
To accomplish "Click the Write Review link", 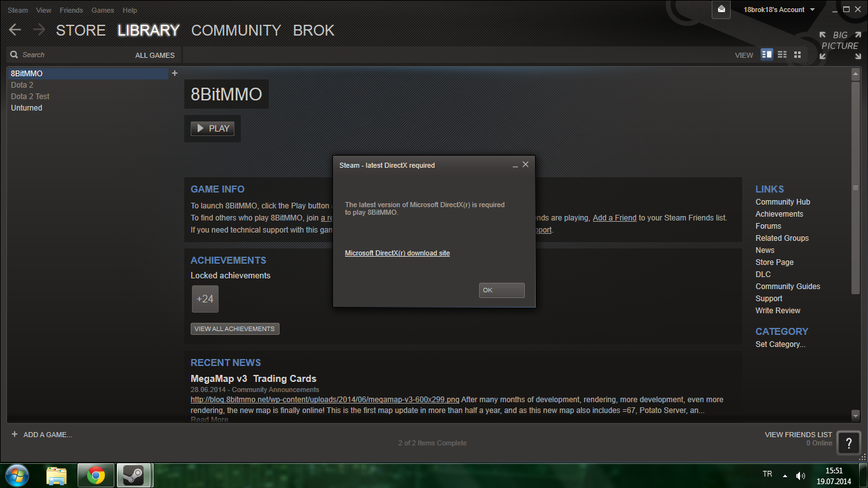I will (778, 311).
